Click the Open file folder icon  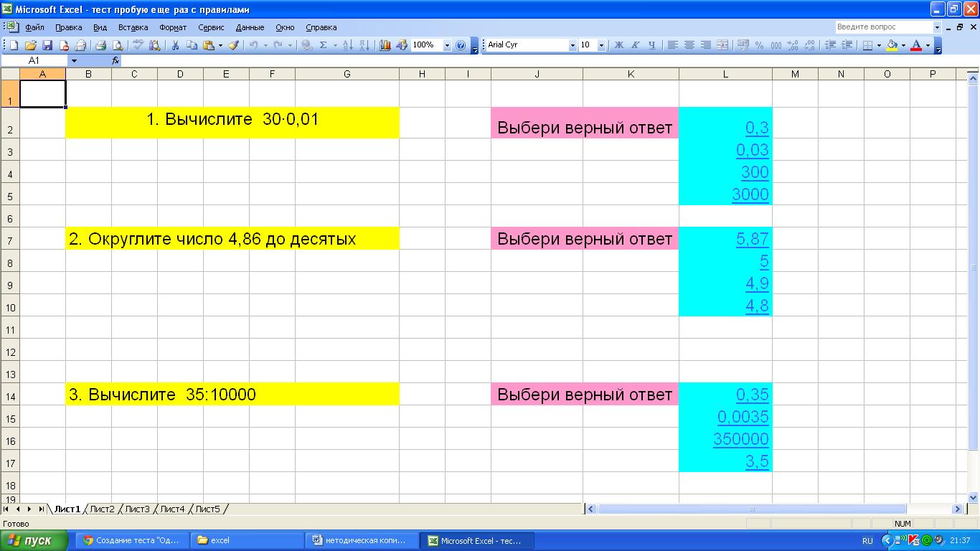point(31,45)
